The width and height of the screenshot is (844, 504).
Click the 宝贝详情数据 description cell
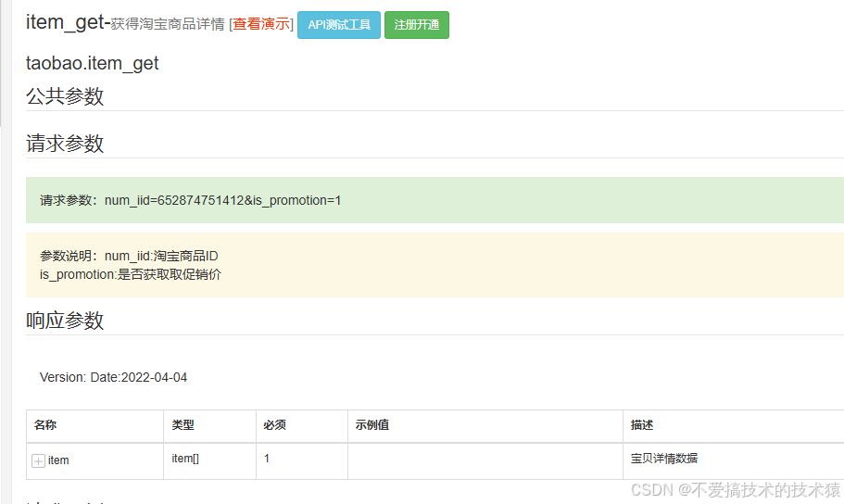point(733,461)
